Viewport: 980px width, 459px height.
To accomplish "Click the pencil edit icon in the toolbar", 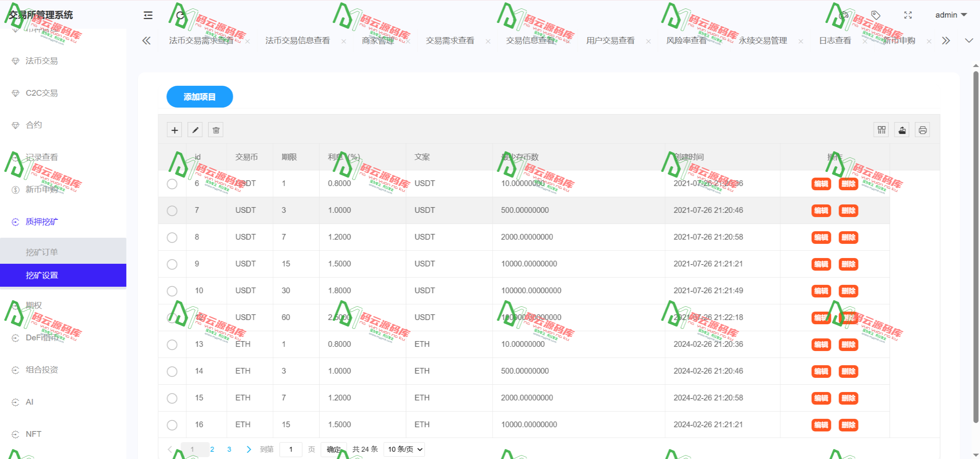I will 195,129.
